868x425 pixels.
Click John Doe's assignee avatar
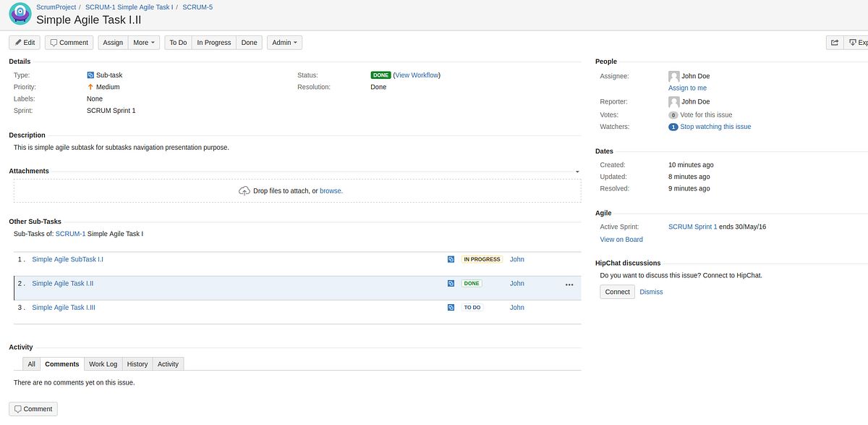pos(675,75)
